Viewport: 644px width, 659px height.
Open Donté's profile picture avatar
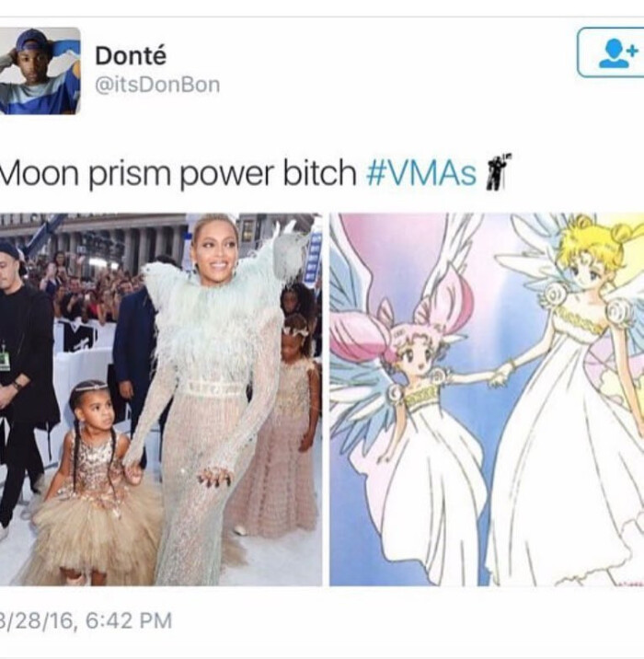click(40, 71)
